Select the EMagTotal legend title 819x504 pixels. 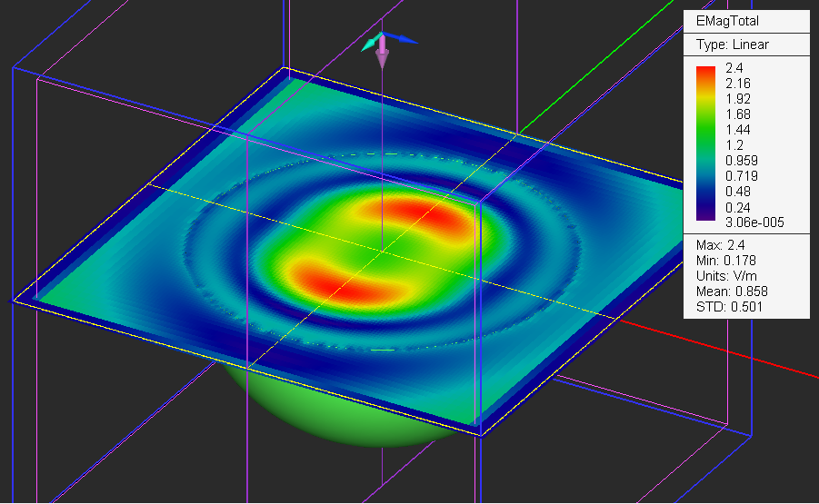(x=726, y=21)
